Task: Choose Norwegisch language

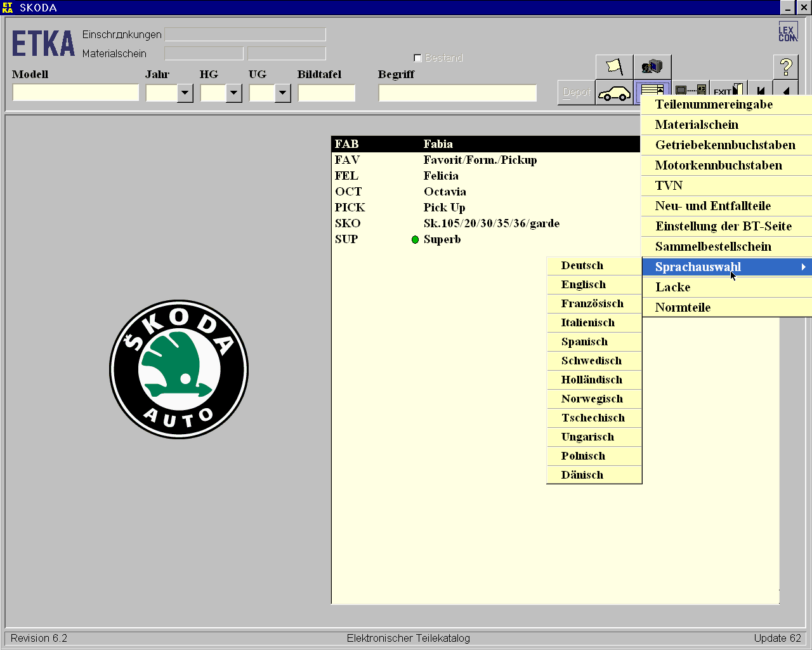Action: pos(594,399)
